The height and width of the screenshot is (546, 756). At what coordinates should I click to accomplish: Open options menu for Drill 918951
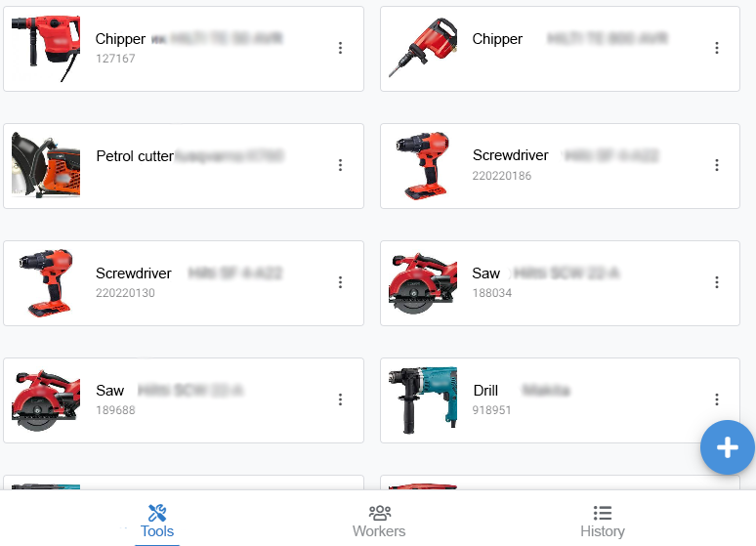(717, 399)
